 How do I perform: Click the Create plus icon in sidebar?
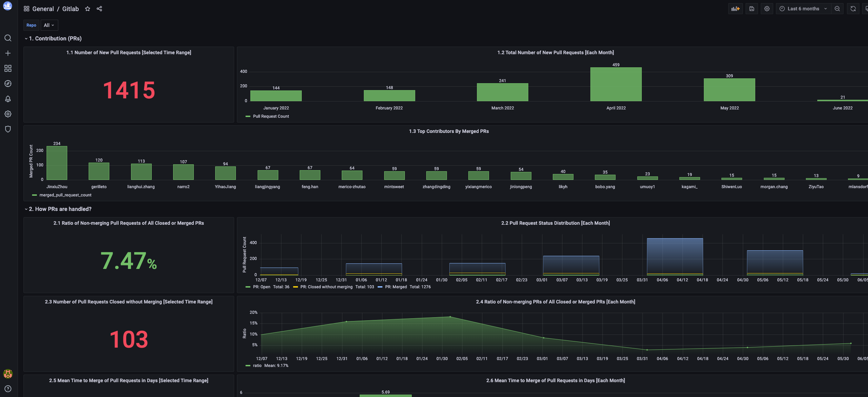coord(8,53)
